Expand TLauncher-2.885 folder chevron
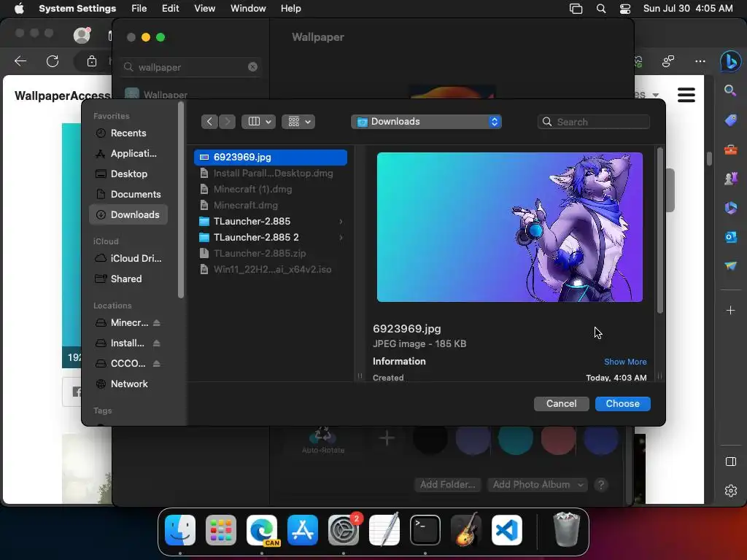Image resolution: width=747 pixels, height=560 pixels. (x=341, y=222)
